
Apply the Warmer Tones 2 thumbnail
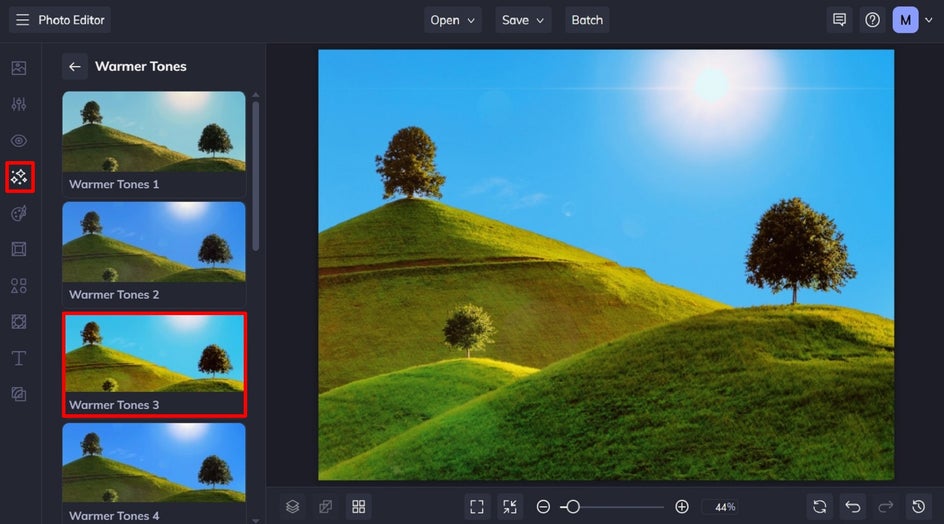click(154, 253)
